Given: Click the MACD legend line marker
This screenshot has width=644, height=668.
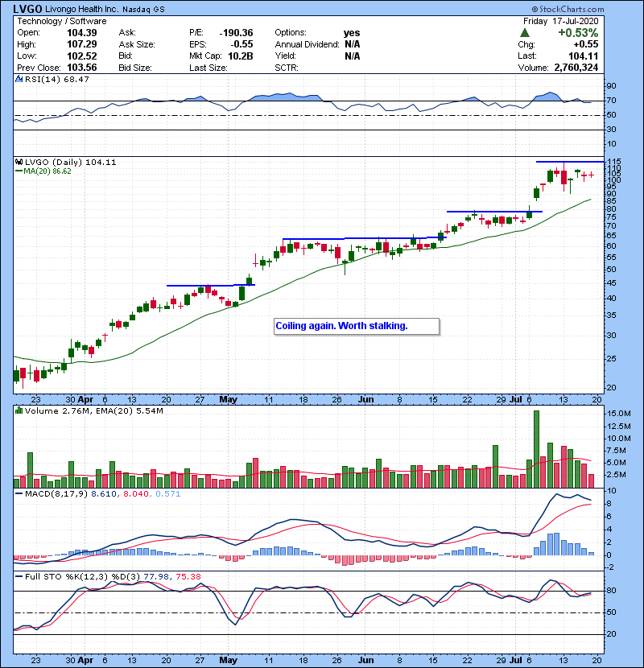Looking at the screenshot, I should (19, 494).
